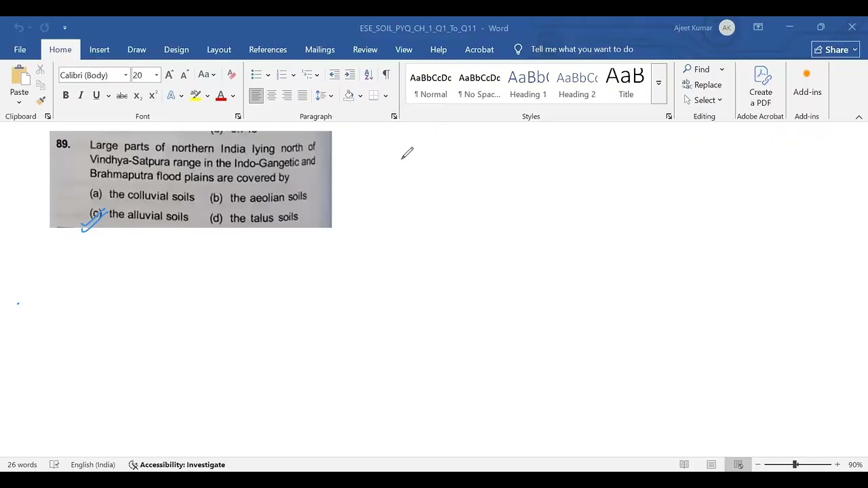
Task: Switch to the Insert tab
Action: 99,49
